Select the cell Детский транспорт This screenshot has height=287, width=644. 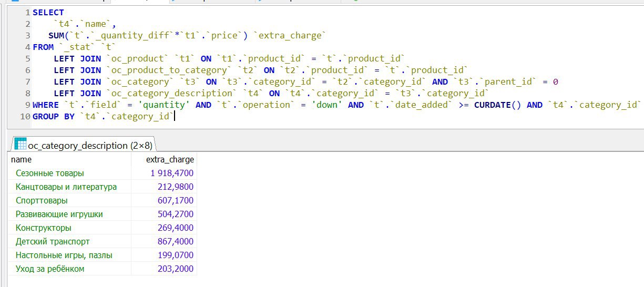tap(69, 241)
